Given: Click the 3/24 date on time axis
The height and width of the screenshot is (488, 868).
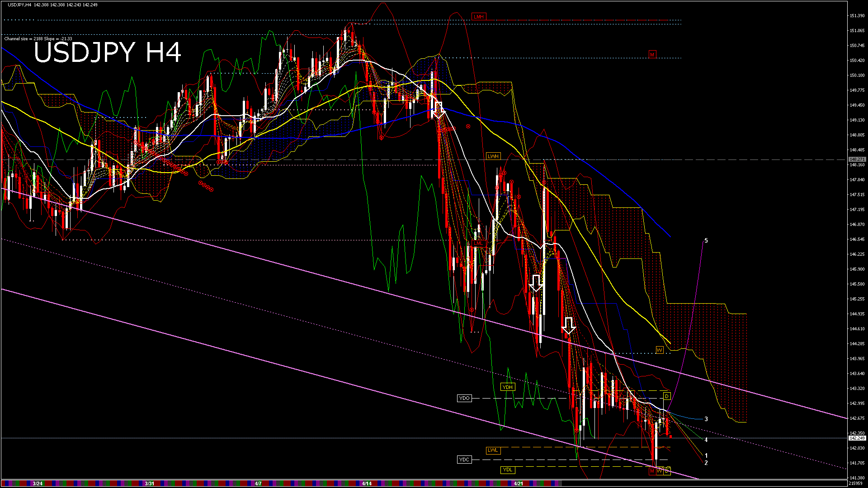Looking at the screenshot, I should pyautogui.click(x=38, y=483).
